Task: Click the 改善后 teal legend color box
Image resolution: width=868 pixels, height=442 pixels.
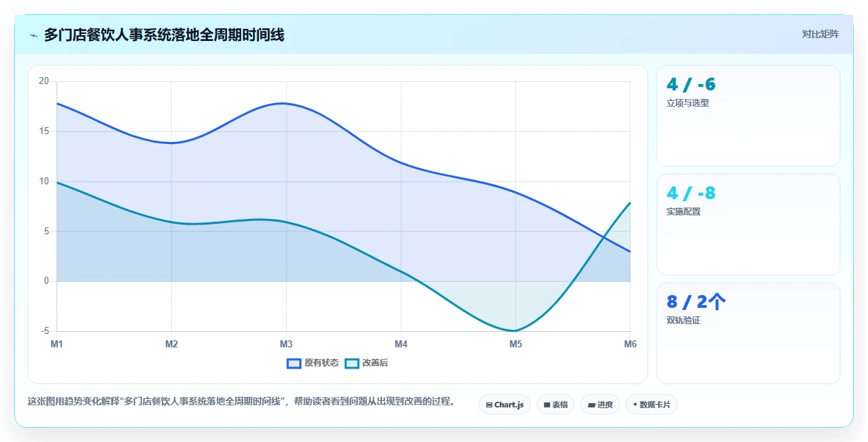Action: coord(352,363)
